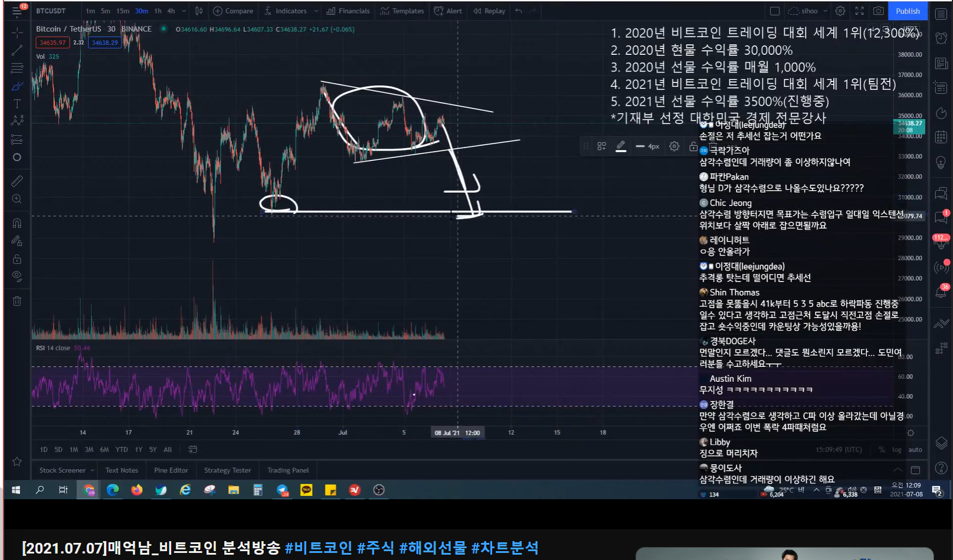Select the crosshair cursor tool
This screenshot has height=560, width=953.
click(x=17, y=32)
